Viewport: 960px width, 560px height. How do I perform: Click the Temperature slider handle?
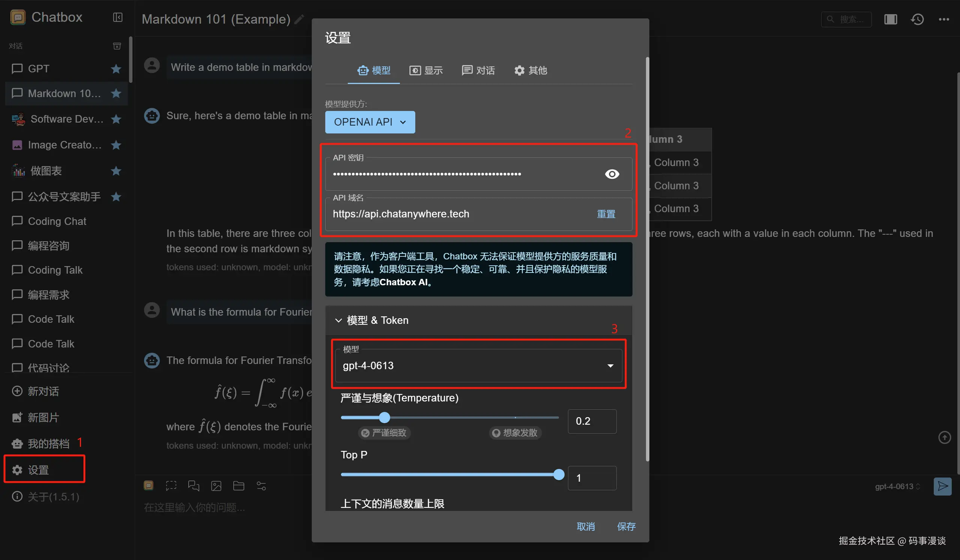click(x=385, y=418)
